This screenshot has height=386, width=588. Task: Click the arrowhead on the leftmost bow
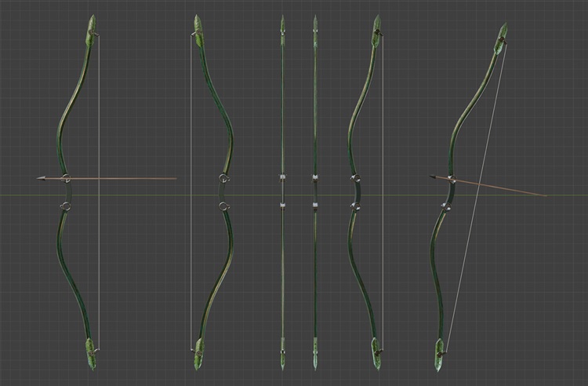pyautogui.click(x=41, y=179)
